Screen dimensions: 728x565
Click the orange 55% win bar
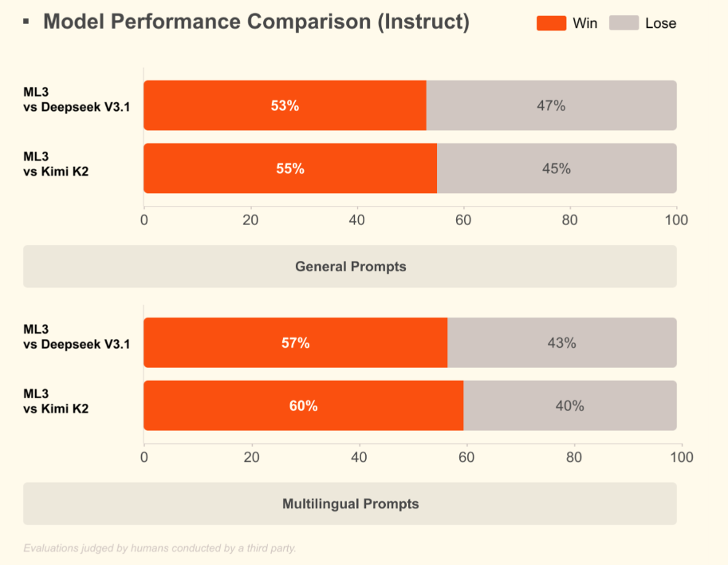click(x=290, y=168)
